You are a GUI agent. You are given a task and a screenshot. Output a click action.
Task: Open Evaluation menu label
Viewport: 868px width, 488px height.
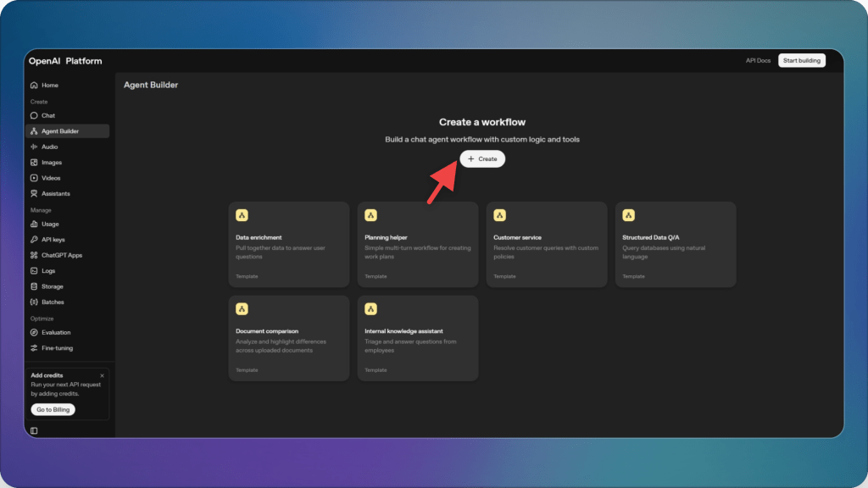56,332
